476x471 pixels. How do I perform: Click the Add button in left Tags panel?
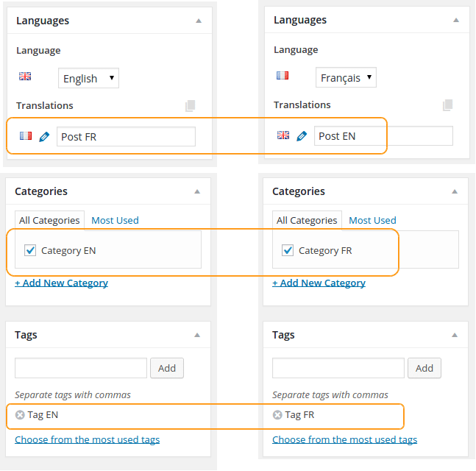(167, 368)
